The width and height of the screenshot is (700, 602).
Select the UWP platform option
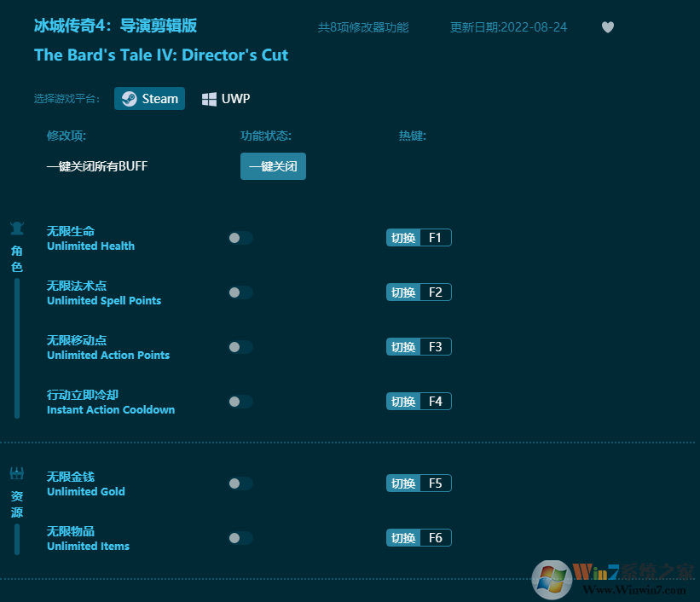pos(226,99)
